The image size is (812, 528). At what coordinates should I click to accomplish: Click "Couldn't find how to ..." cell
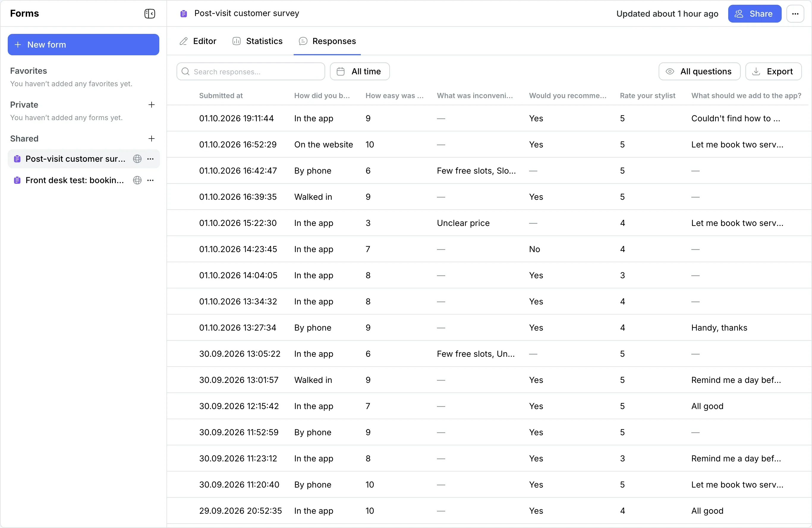pyautogui.click(x=736, y=118)
